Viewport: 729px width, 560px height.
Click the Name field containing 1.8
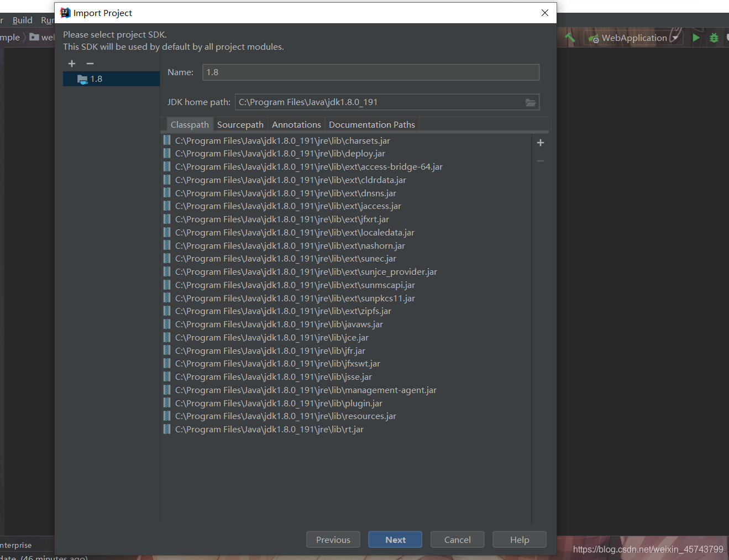pyautogui.click(x=371, y=72)
